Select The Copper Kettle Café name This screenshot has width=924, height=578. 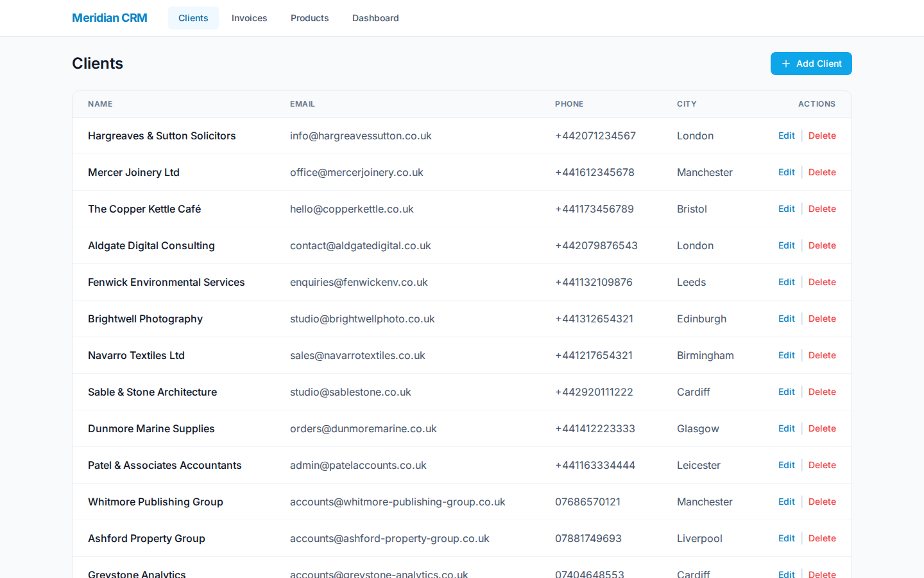(x=144, y=209)
